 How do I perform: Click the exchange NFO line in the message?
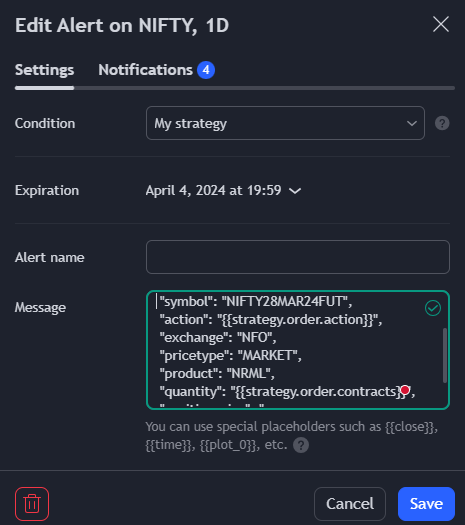(x=218, y=338)
